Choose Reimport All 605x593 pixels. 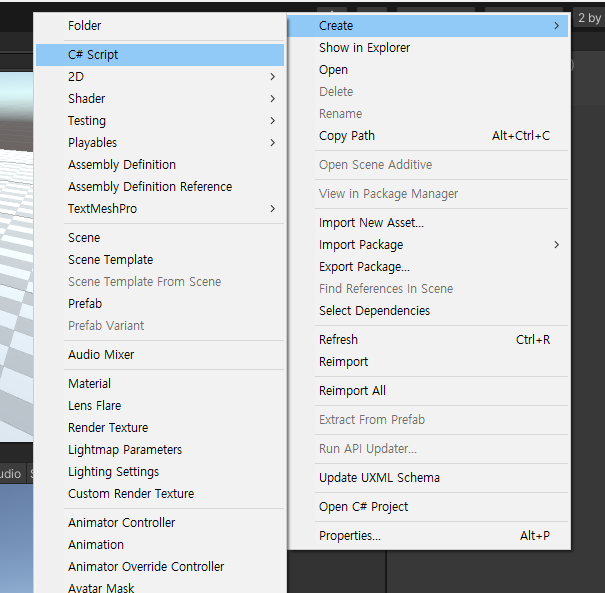tap(428, 390)
